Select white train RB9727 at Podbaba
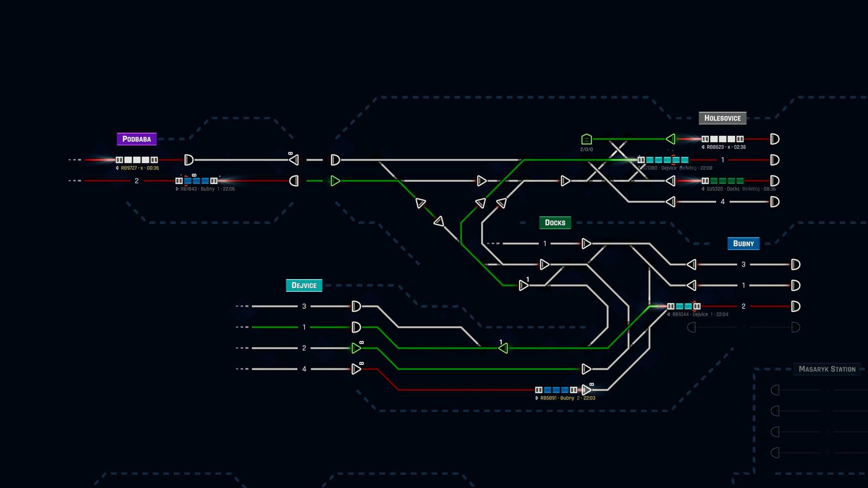This screenshot has width=868, height=488. pyautogui.click(x=137, y=160)
